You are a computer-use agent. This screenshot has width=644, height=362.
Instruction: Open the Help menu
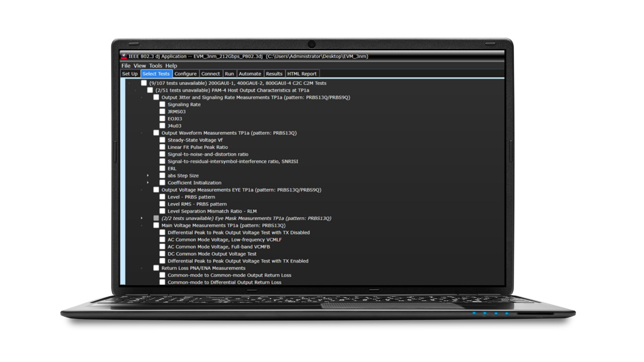(171, 66)
